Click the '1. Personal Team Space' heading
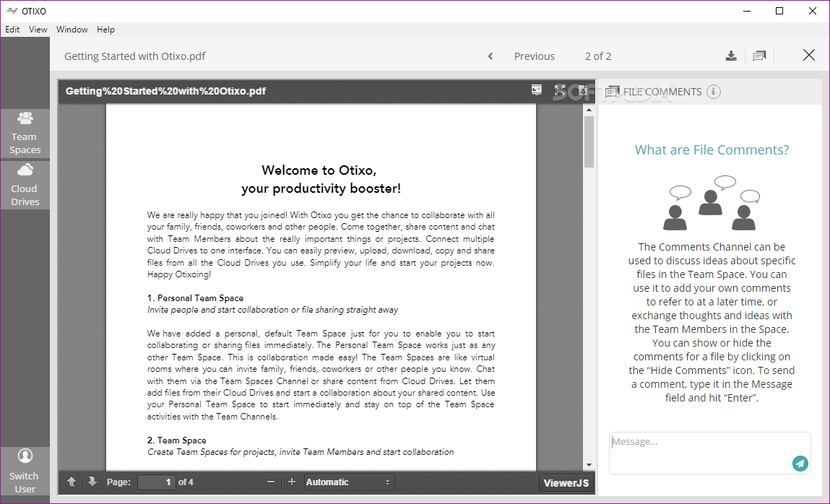The image size is (830, 504). point(195,297)
